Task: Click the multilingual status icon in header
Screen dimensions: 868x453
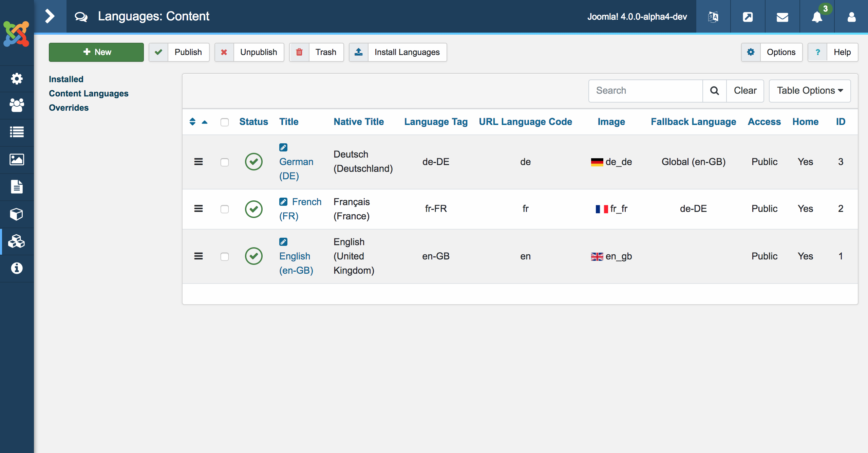Action: 713,17
